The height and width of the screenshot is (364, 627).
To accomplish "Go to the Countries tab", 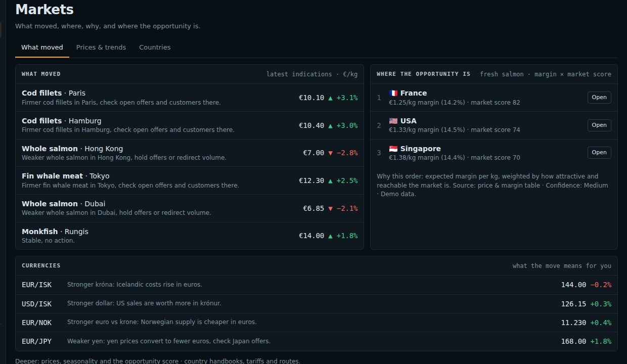I will click(155, 47).
